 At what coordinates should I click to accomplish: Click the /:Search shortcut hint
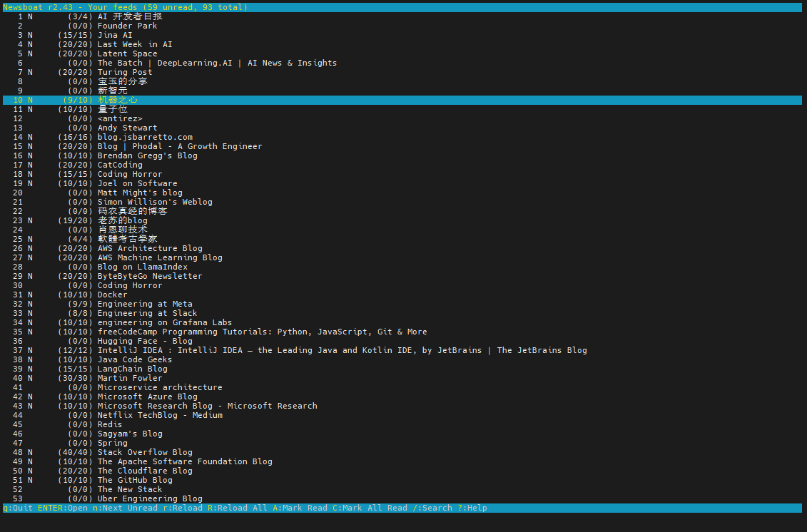[432, 508]
